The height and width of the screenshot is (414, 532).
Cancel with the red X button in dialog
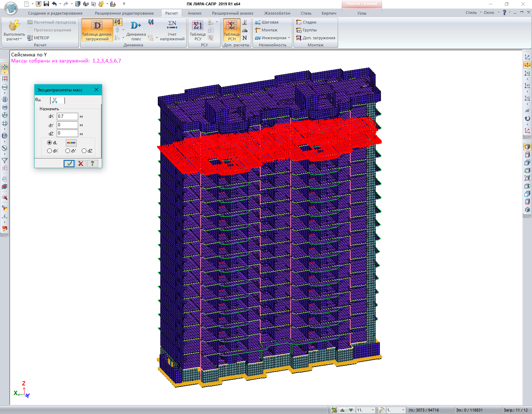81,163
